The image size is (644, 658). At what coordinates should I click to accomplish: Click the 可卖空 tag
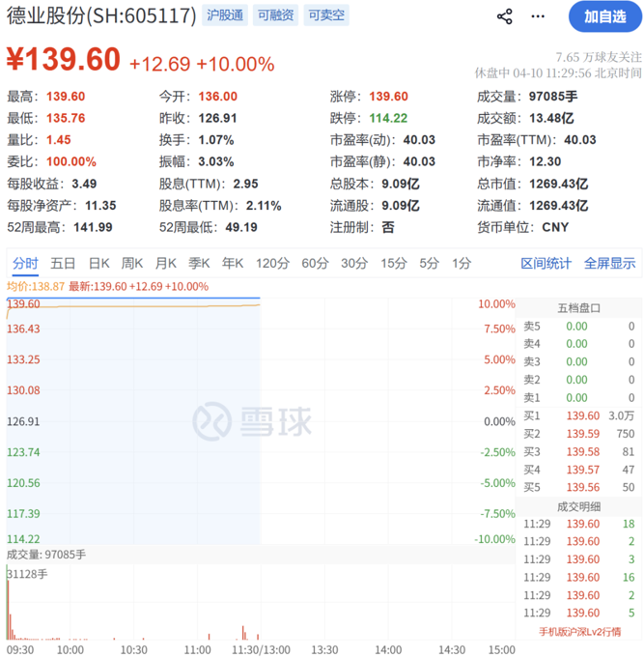pos(326,15)
